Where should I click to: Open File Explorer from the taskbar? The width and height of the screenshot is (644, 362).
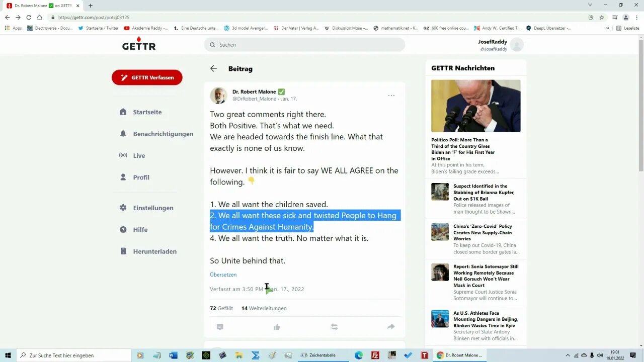pyautogui.click(x=239, y=355)
